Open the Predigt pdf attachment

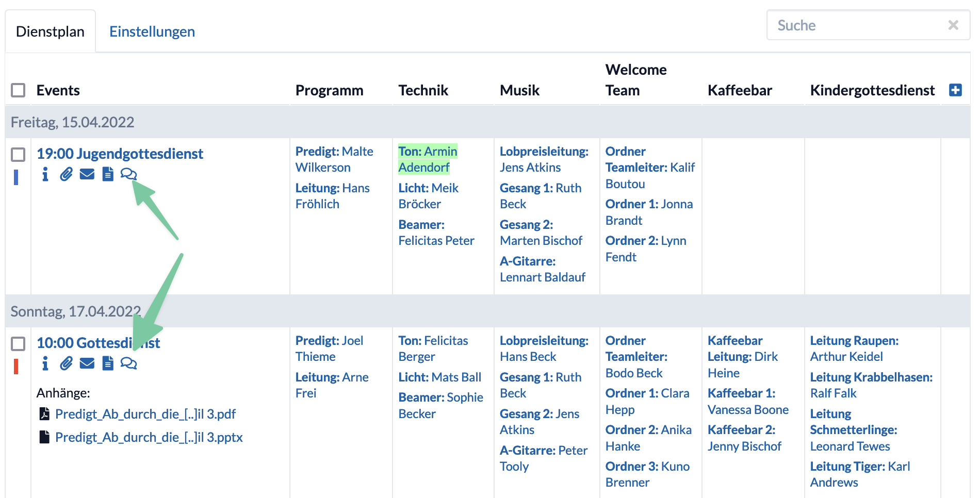pyautogui.click(x=145, y=414)
